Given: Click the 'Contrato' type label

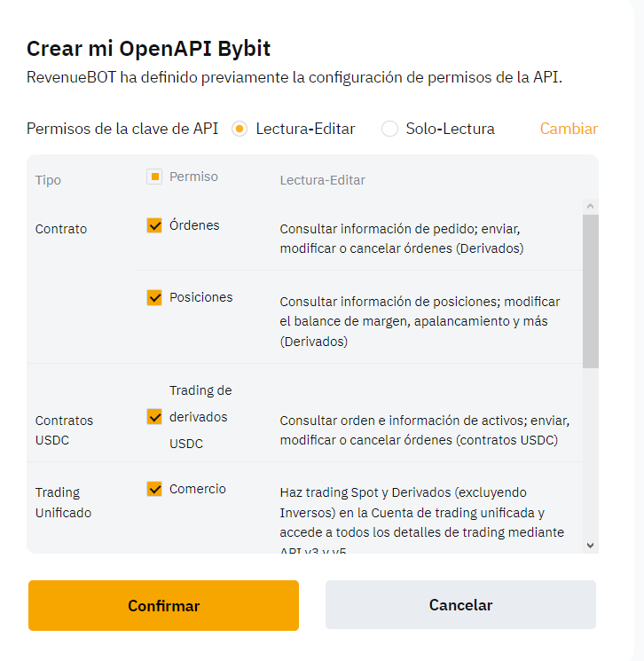Looking at the screenshot, I should [x=61, y=229].
